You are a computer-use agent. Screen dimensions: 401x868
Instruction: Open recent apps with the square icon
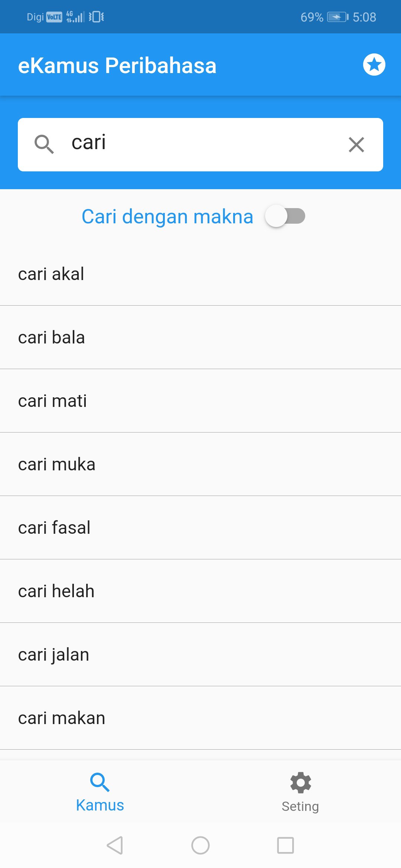pos(286,845)
